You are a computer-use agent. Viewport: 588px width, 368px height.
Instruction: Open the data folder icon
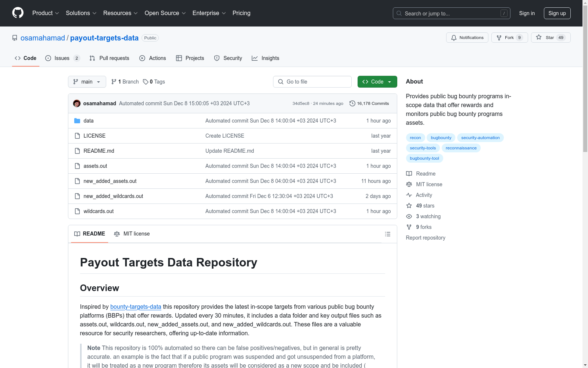pyautogui.click(x=77, y=121)
